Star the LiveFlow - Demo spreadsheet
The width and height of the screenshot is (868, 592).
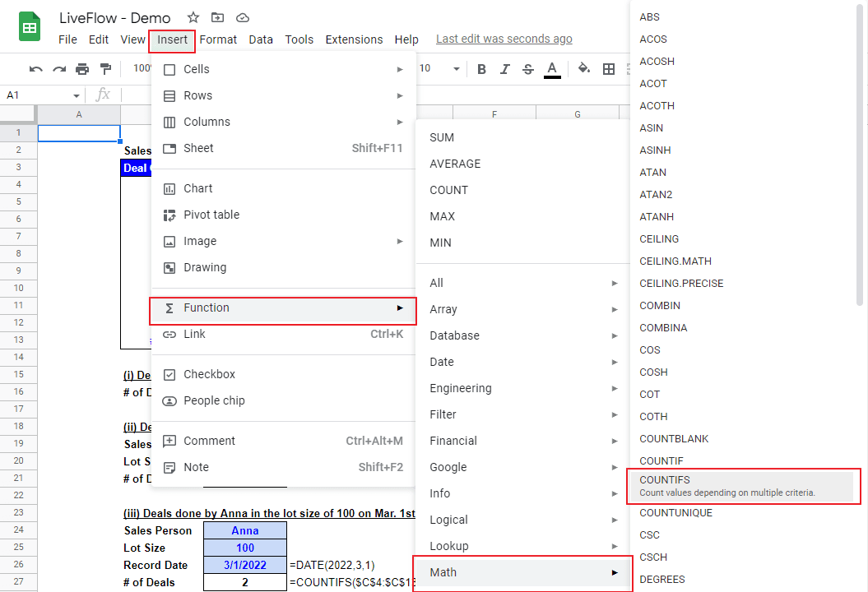[193, 17]
